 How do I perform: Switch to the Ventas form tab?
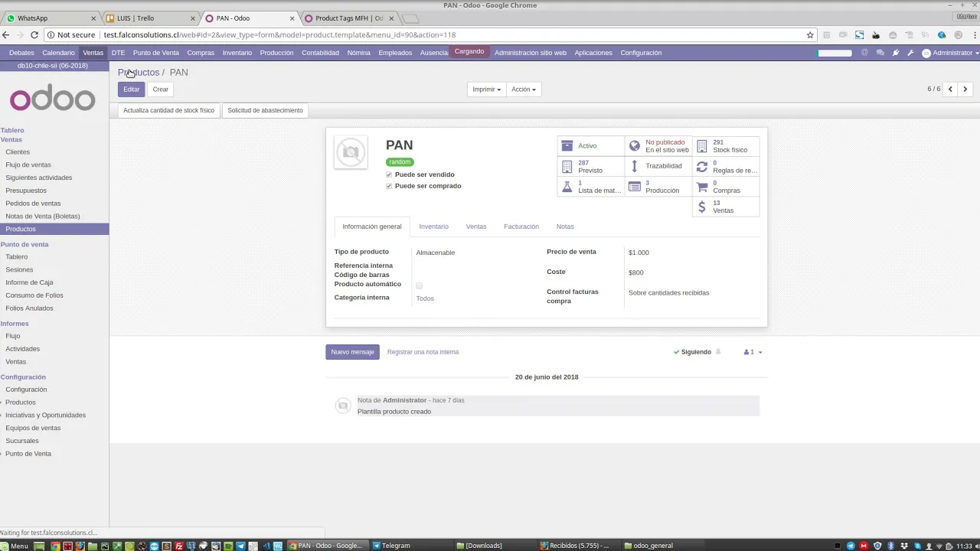(476, 227)
